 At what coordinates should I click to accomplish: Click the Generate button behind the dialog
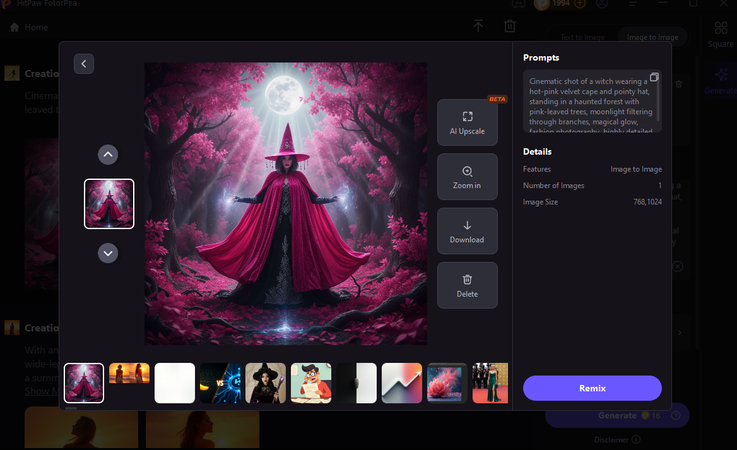click(617, 416)
